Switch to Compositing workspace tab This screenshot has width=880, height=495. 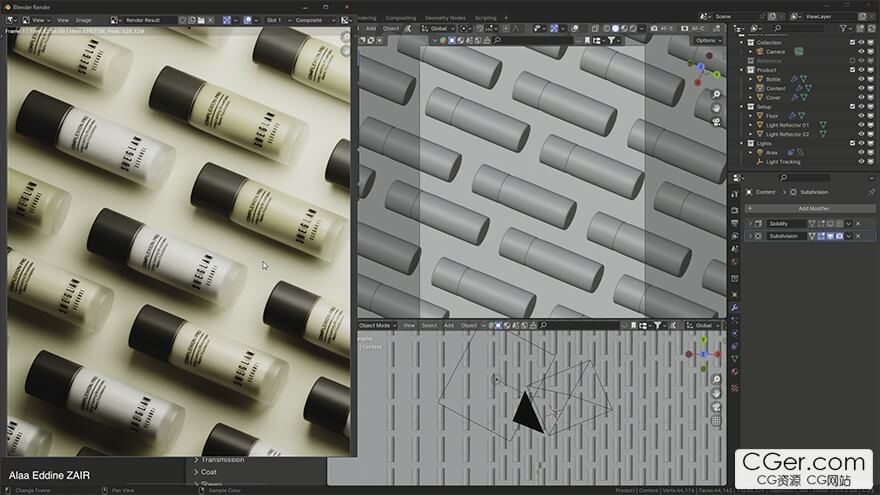click(x=401, y=18)
